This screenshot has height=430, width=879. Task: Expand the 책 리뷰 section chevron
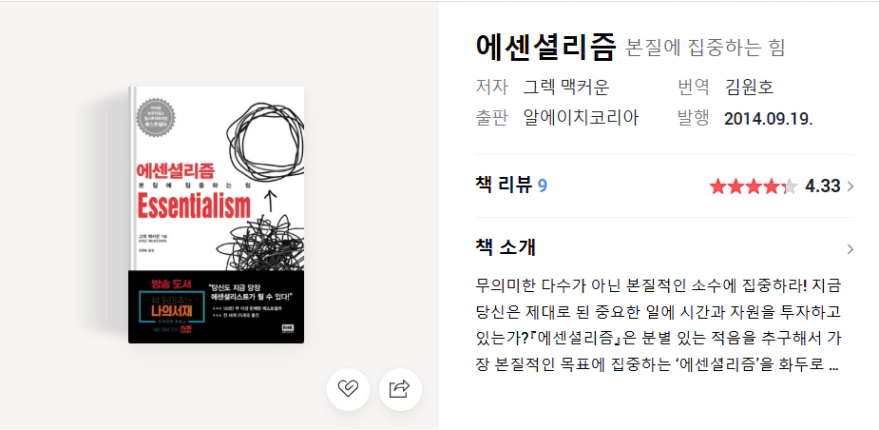tap(850, 186)
